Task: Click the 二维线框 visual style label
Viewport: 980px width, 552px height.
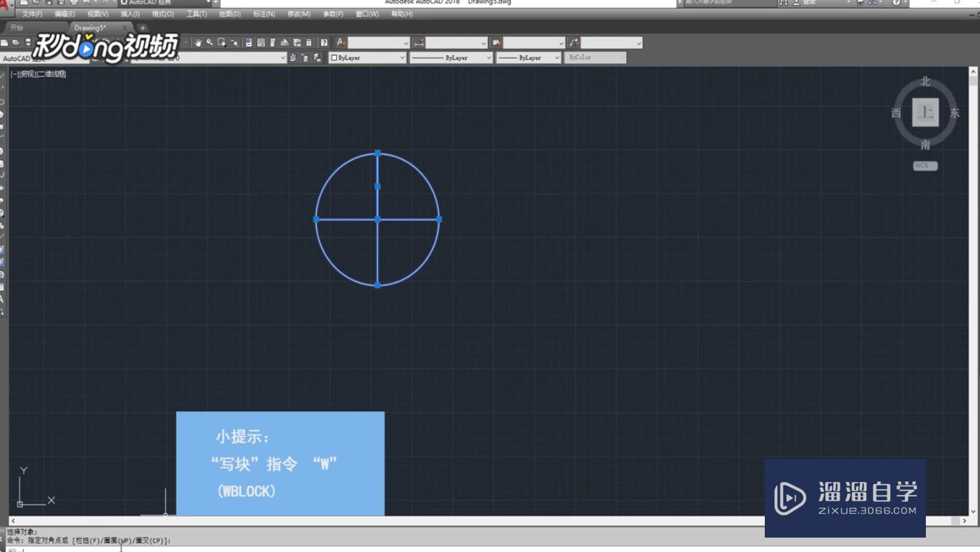Action: pyautogui.click(x=51, y=74)
